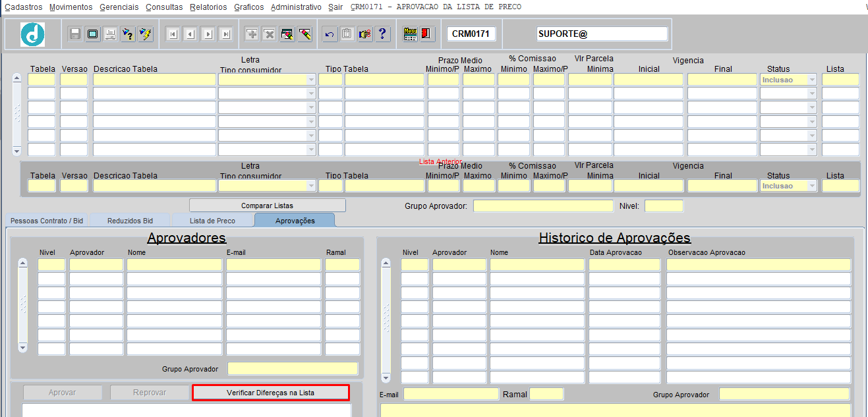Click the printer toolbar icon

coord(111,34)
